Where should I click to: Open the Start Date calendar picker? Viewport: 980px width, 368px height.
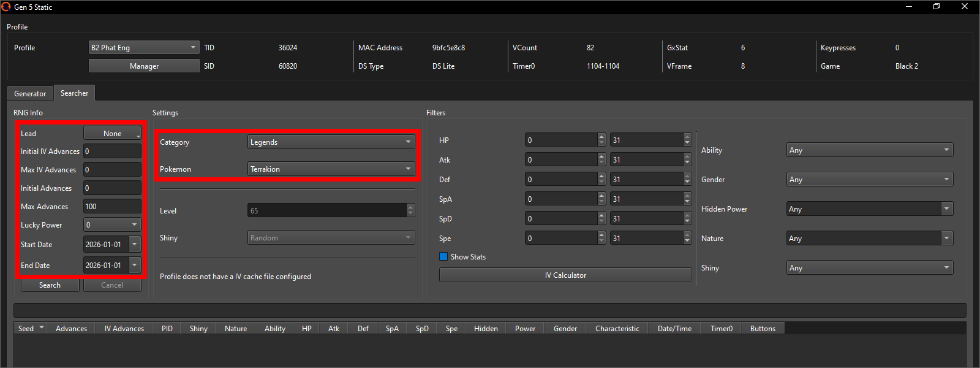[135, 244]
